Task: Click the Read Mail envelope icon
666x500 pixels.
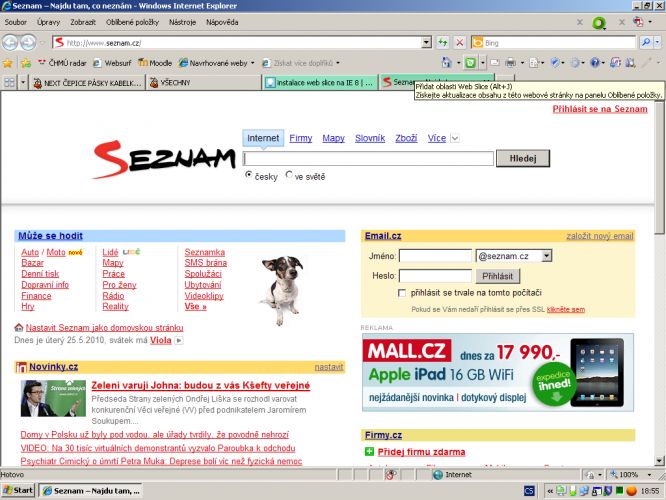Action: [x=495, y=63]
